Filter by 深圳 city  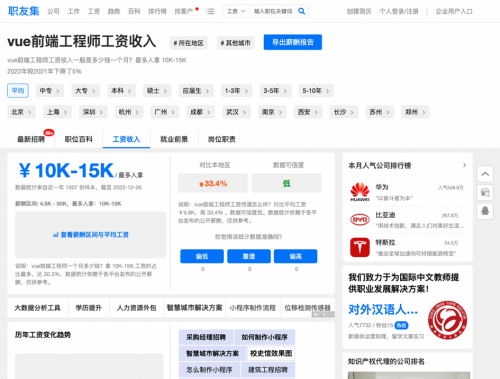click(93, 112)
